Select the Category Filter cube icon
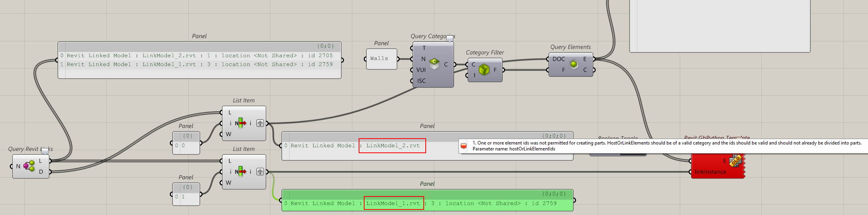 (x=484, y=70)
